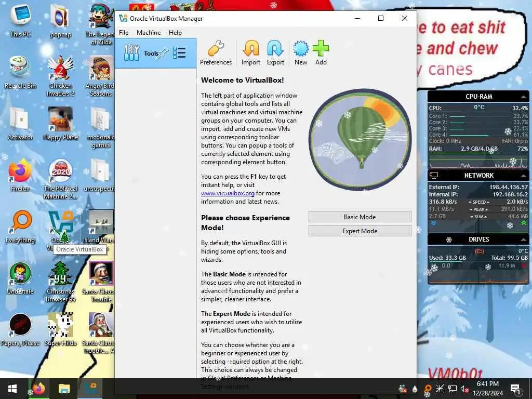Click the taskbar clock showing 6:41 PM
This screenshot has height=399, width=532.
pyautogui.click(x=487, y=389)
